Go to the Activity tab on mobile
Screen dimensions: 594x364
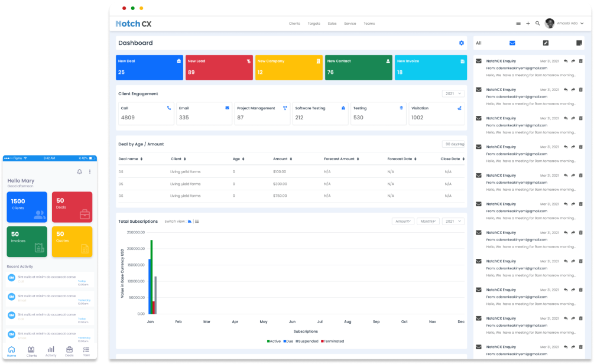pyautogui.click(x=51, y=352)
